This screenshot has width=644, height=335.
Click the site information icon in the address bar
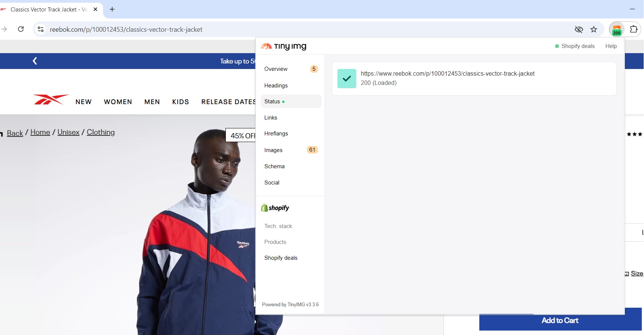coord(41,29)
